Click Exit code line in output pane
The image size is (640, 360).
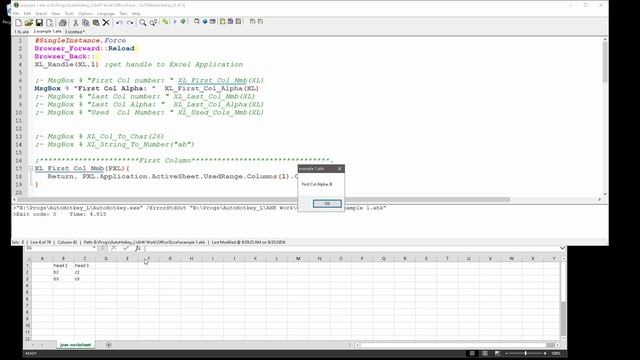(x=60, y=214)
